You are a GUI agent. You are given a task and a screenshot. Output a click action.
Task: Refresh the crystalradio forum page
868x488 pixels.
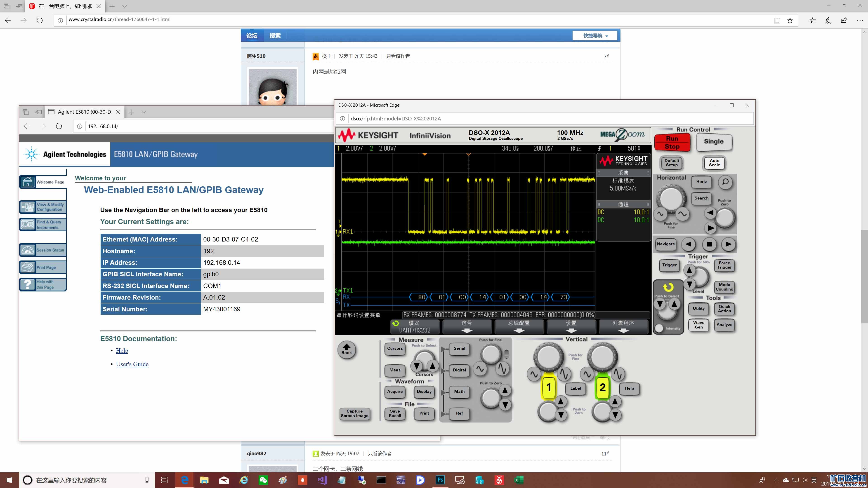39,21
